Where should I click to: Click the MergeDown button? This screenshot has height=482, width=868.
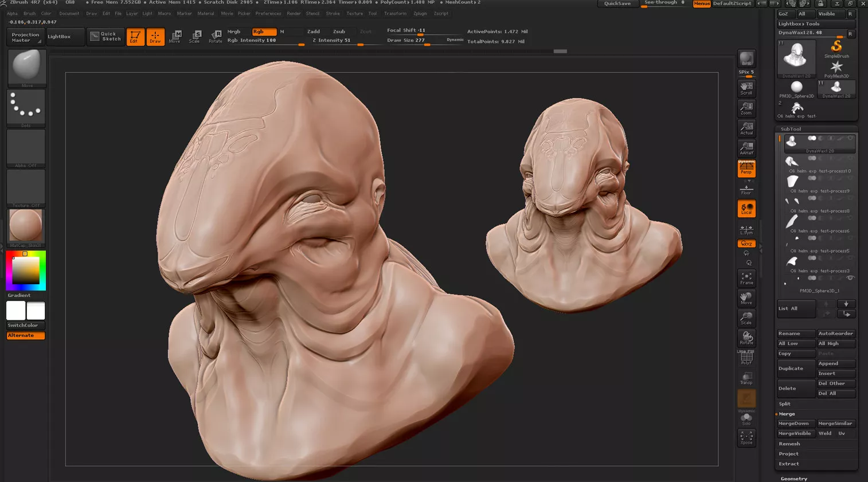(793, 424)
